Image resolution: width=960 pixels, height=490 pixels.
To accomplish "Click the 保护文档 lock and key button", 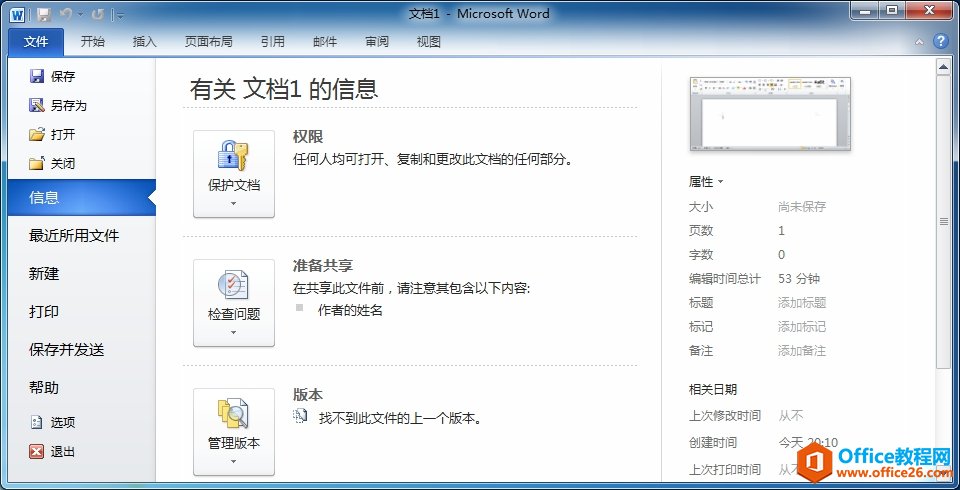I will click(234, 173).
